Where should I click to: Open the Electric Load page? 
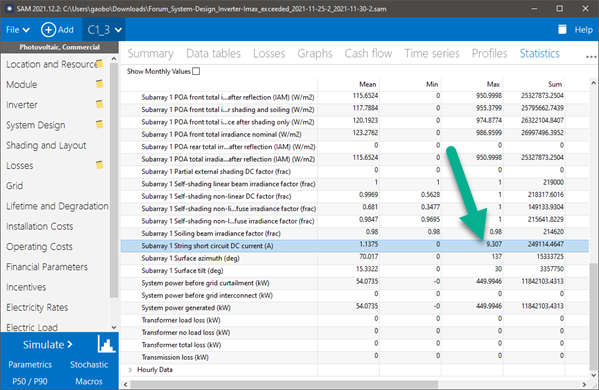[32, 327]
